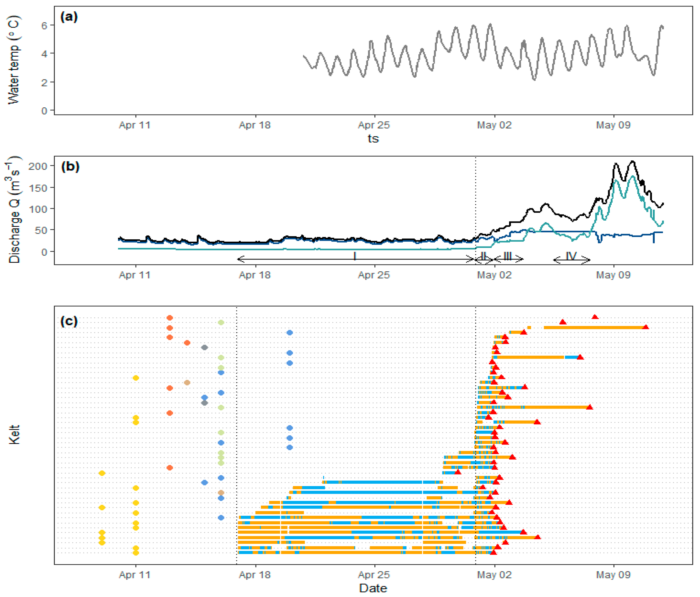Viewport: 700px width, 597px height.
Task: Click phase III label in discharge panel
Action: click(x=507, y=256)
